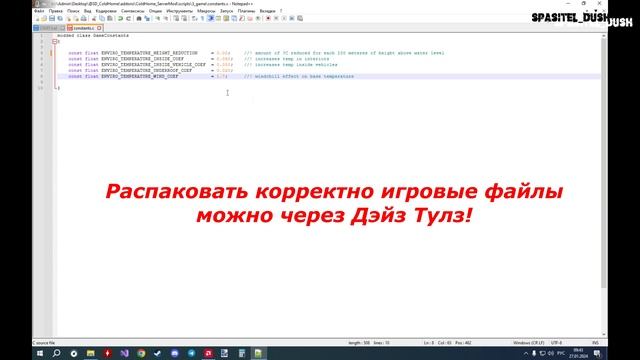This screenshot has height=360, width=640.
Task: Open Google Chrome from the taskbar
Action: (x=141, y=353)
